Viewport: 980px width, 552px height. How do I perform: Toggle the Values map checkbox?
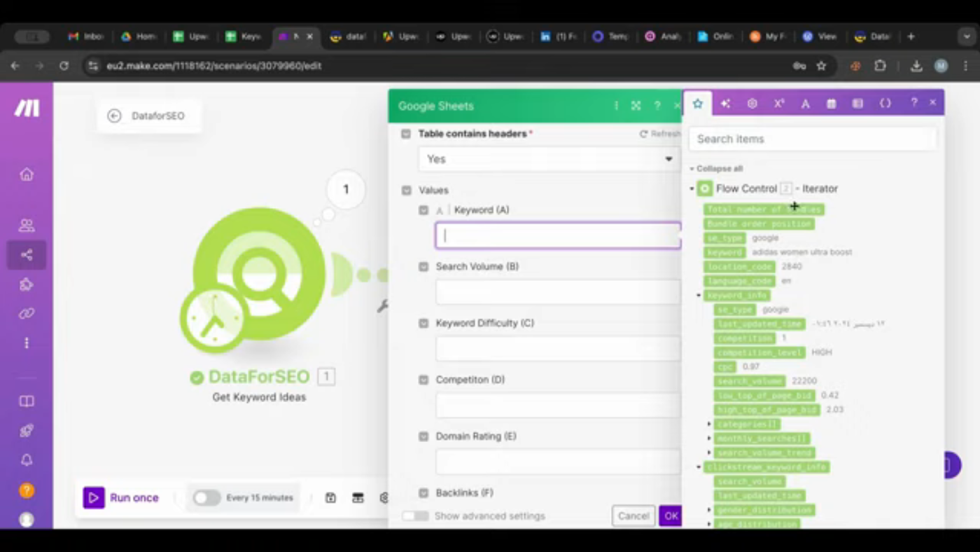coord(406,190)
